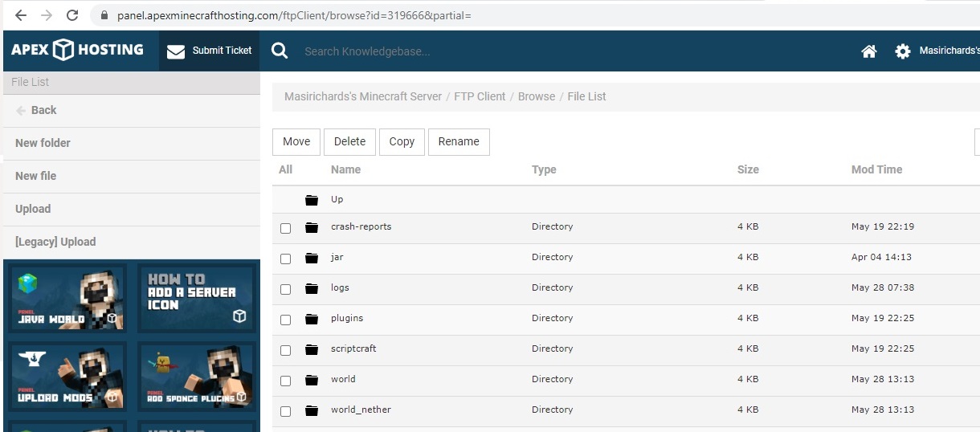The height and width of the screenshot is (432, 980).
Task: Click the world_nether folder icon
Action: (312, 410)
